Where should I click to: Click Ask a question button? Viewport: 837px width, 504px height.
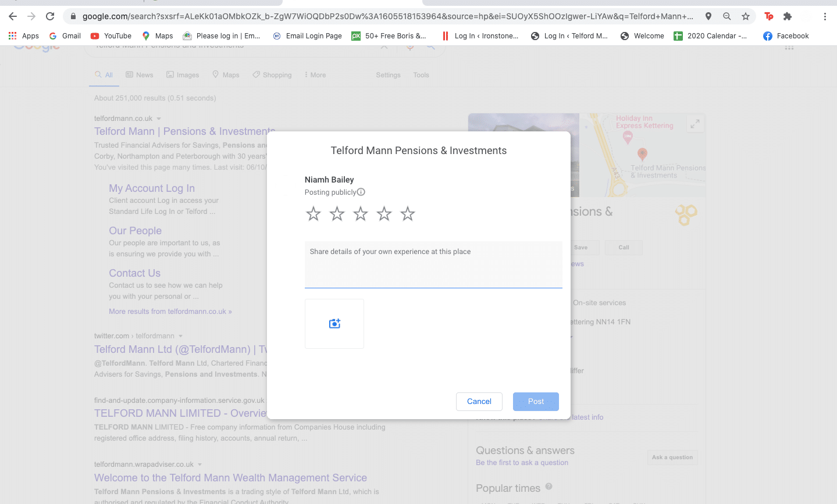coord(672,457)
